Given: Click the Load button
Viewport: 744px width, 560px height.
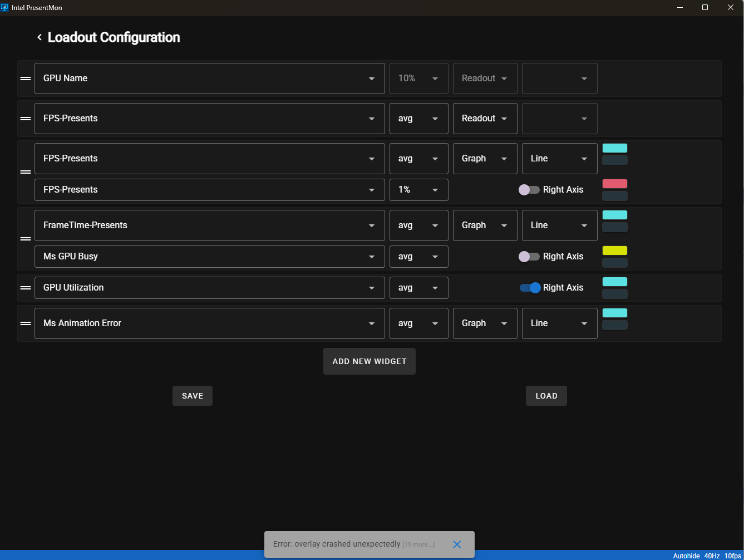Looking at the screenshot, I should tap(546, 396).
